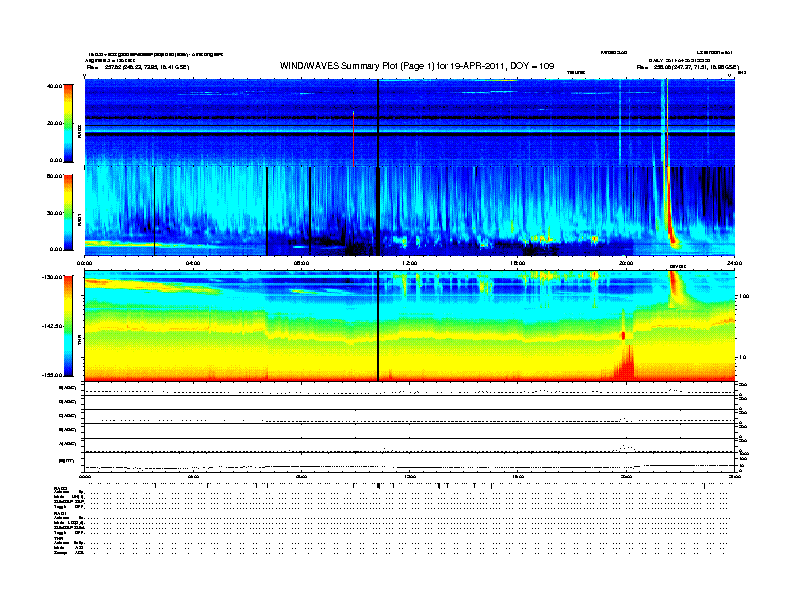Click the thick black vertical line in TNR panel

click(x=378, y=326)
